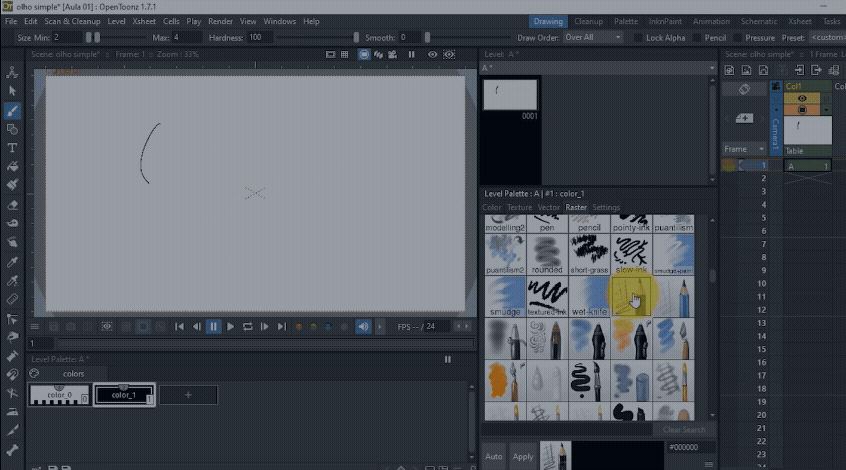Select the RGB Picker tool
The width and height of the screenshot is (846, 470).
(x=12, y=281)
